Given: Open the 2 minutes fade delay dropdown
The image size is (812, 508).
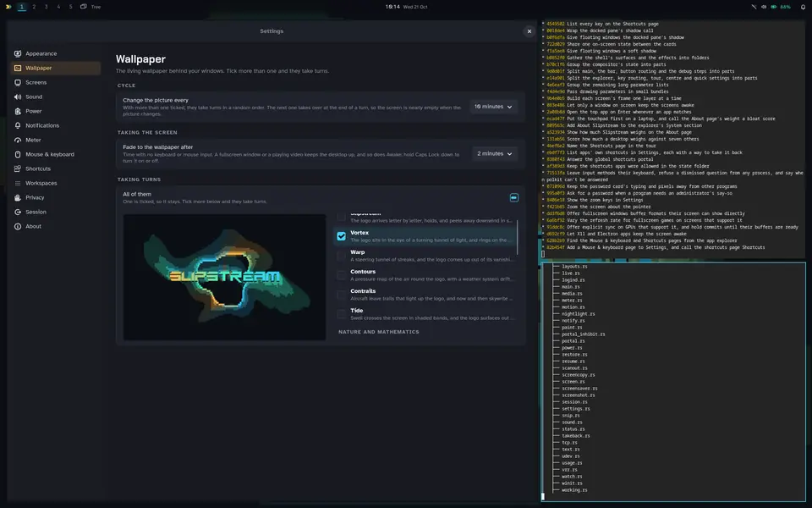Looking at the screenshot, I should 494,154.
